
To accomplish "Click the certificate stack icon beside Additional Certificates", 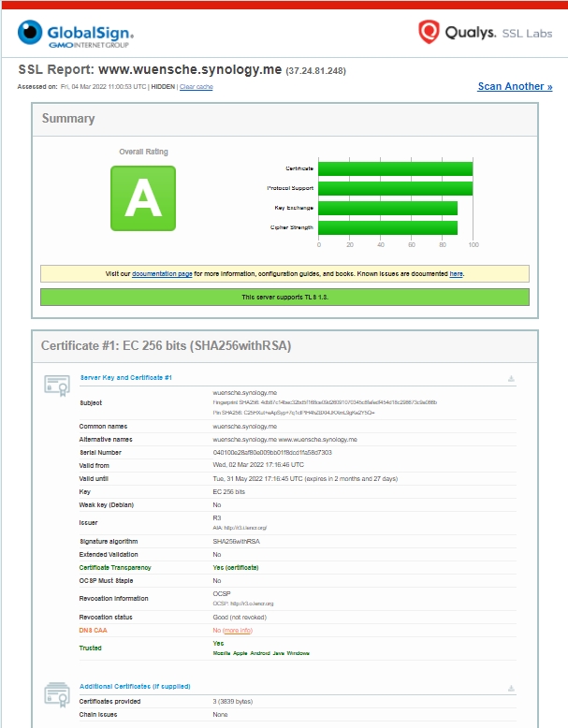I will [57, 694].
